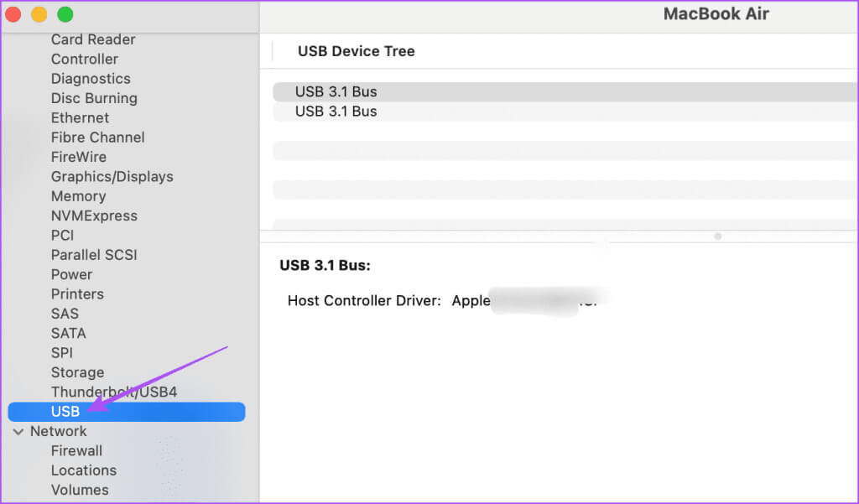Select Card Reader in sidebar
The height and width of the screenshot is (504, 859).
[93, 39]
